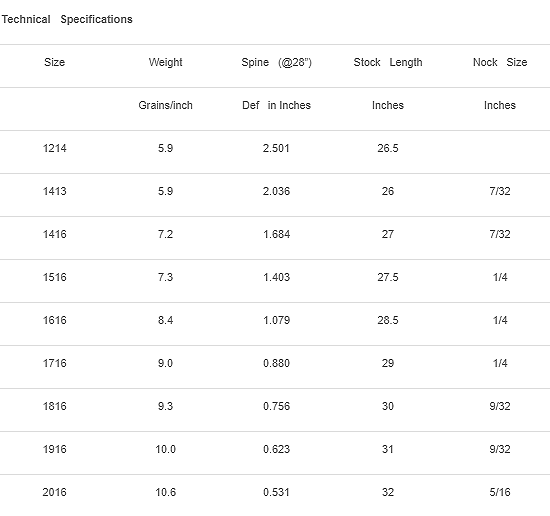Viewport: 550px width, 516px height.
Task: Click the Technical Specifications heading
Action: pos(67,19)
